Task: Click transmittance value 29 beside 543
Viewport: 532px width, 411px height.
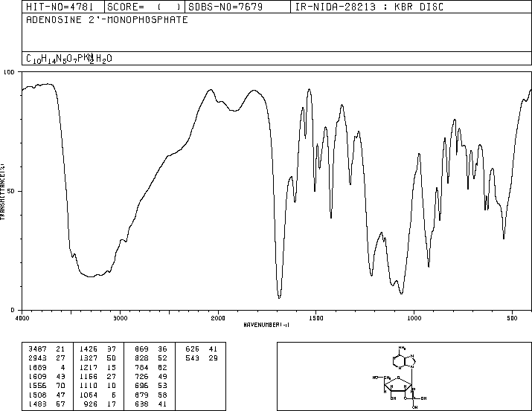Action: point(213,357)
